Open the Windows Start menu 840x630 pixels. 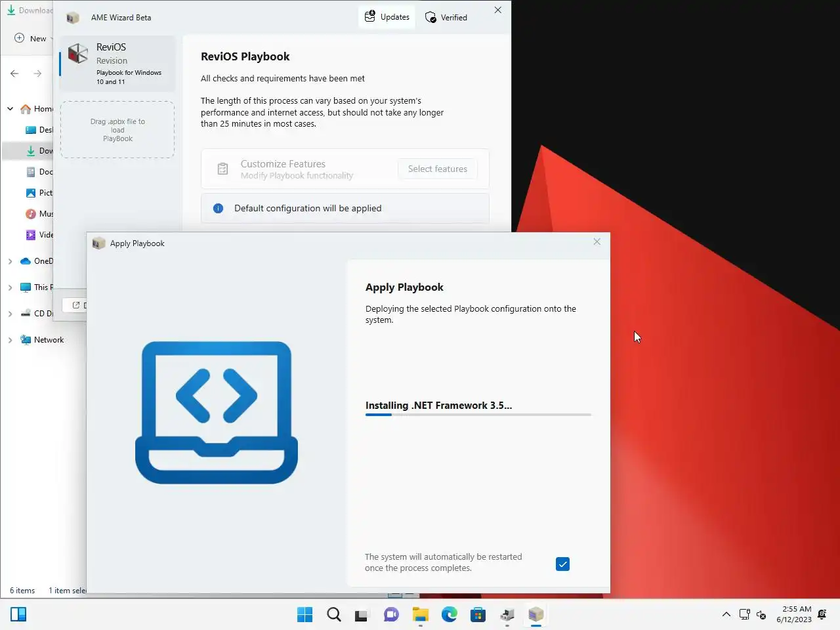(x=304, y=615)
